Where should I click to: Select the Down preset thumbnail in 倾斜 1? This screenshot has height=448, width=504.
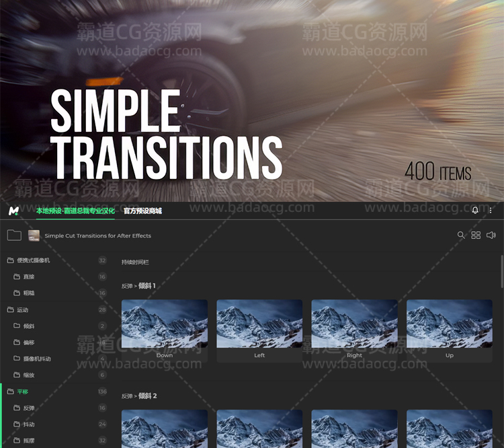click(165, 324)
